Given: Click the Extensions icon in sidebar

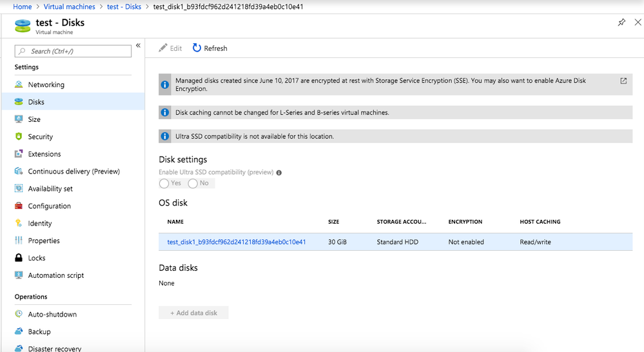Looking at the screenshot, I should click(x=19, y=154).
